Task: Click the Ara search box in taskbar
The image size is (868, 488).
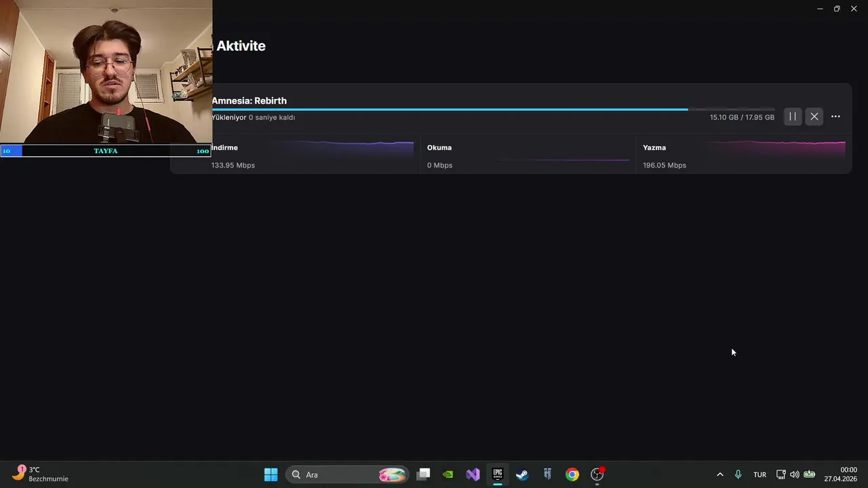Action: coord(347,474)
